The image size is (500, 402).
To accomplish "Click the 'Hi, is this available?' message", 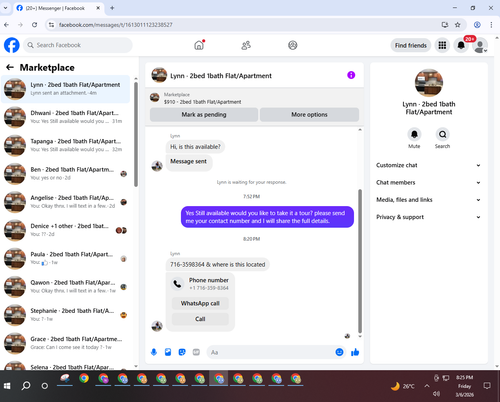I will [195, 147].
